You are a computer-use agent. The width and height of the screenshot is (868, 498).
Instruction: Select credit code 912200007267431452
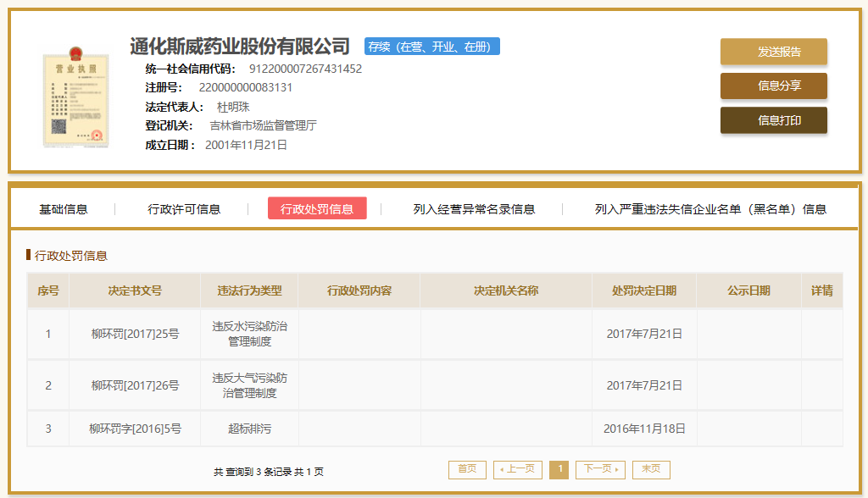tap(305, 69)
